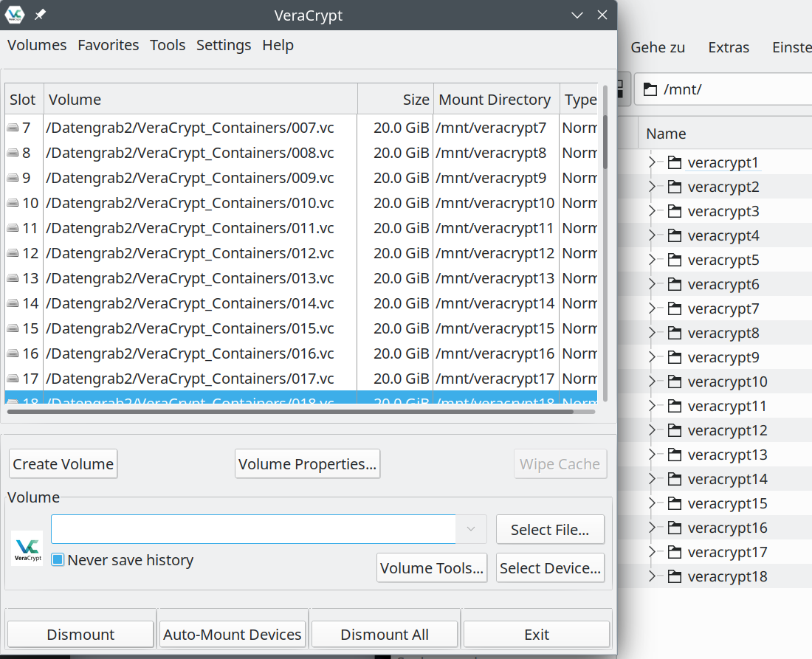Image resolution: width=812 pixels, height=659 pixels.
Task: Click Select File button
Action: click(550, 530)
